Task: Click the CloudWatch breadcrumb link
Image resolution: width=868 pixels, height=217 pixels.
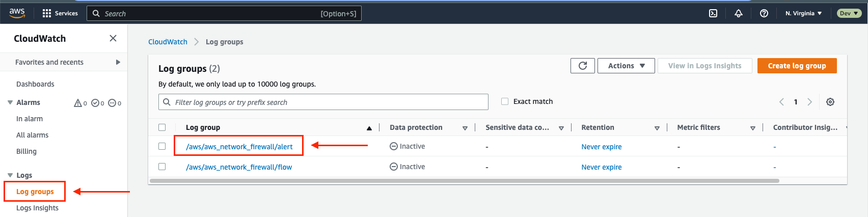Action: [168, 42]
